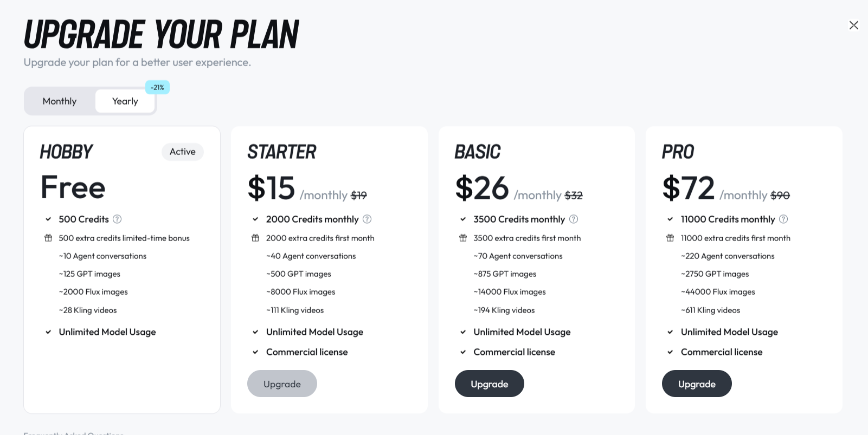Upgrade to the Pro plan
The width and height of the screenshot is (868, 435).
tap(697, 384)
